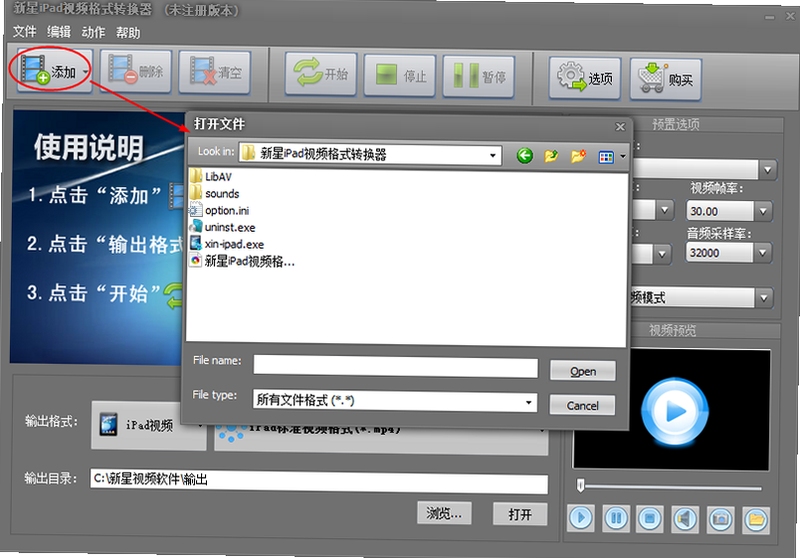
Task: Click the up-one-level folder icon
Action: tap(551, 156)
